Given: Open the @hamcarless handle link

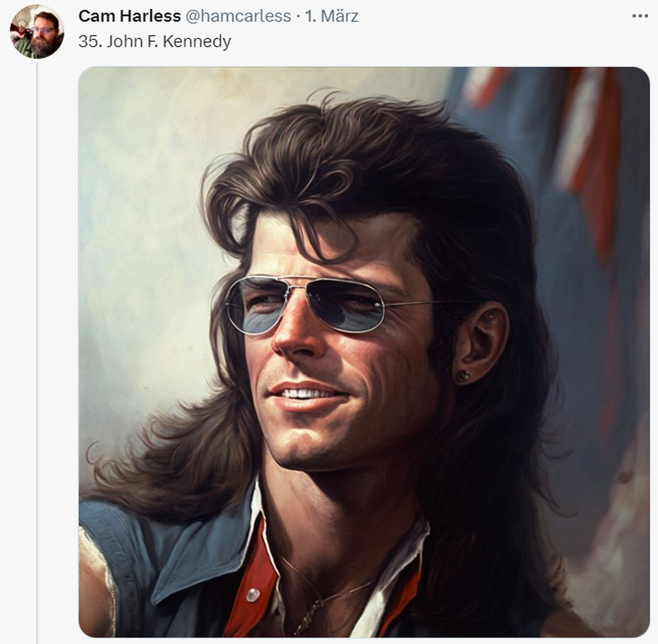Looking at the screenshot, I should click(238, 16).
